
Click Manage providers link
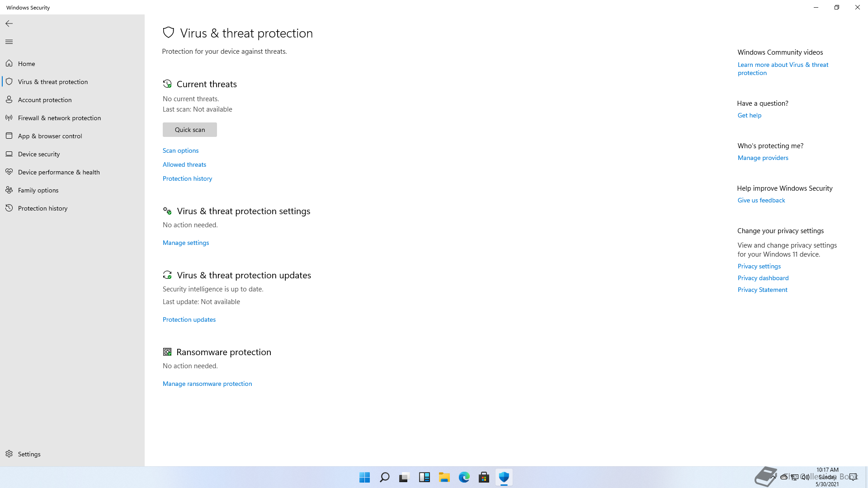763,158
